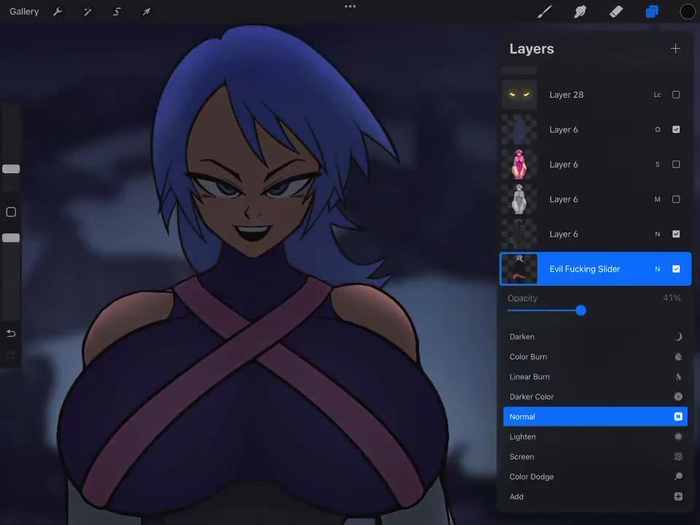Image resolution: width=700 pixels, height=525 pixels.
Task: Adjust the brush opacity slider handle
Action: click(x=11, y=238)
